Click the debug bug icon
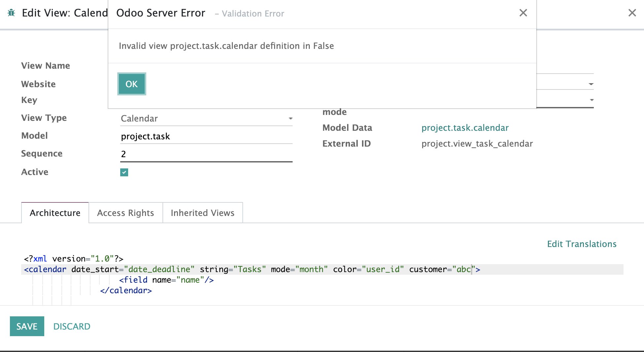The image size is (644, 352). point(11,13)
